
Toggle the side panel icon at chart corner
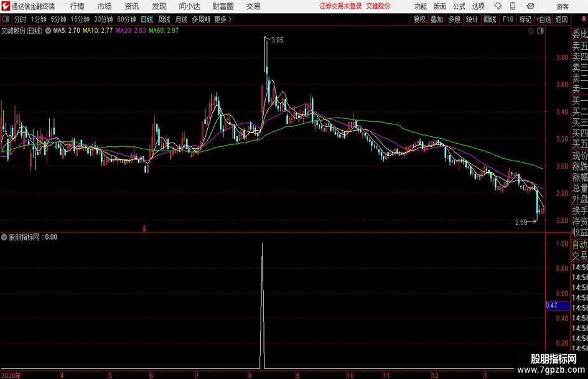point(540,31)
